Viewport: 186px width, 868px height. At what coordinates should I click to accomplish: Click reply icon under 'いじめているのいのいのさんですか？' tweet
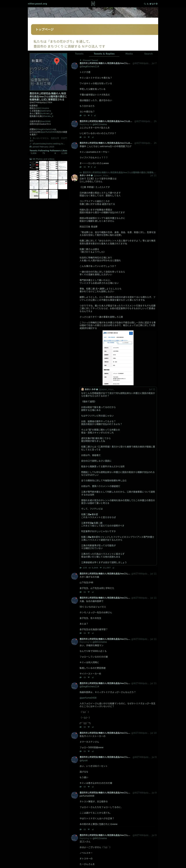(x=80, y=137)
